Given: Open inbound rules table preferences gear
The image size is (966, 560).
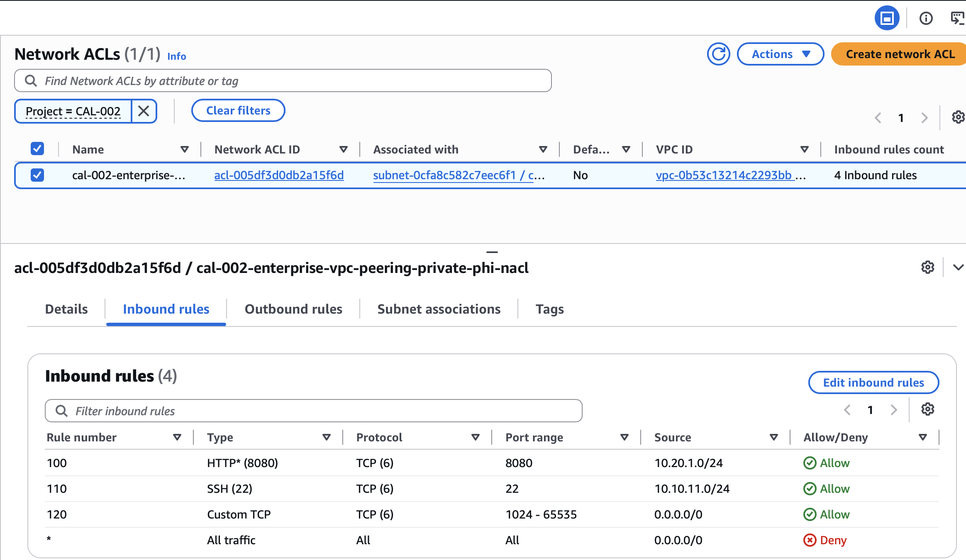Looking at the screenshot, I should [927, 409].
